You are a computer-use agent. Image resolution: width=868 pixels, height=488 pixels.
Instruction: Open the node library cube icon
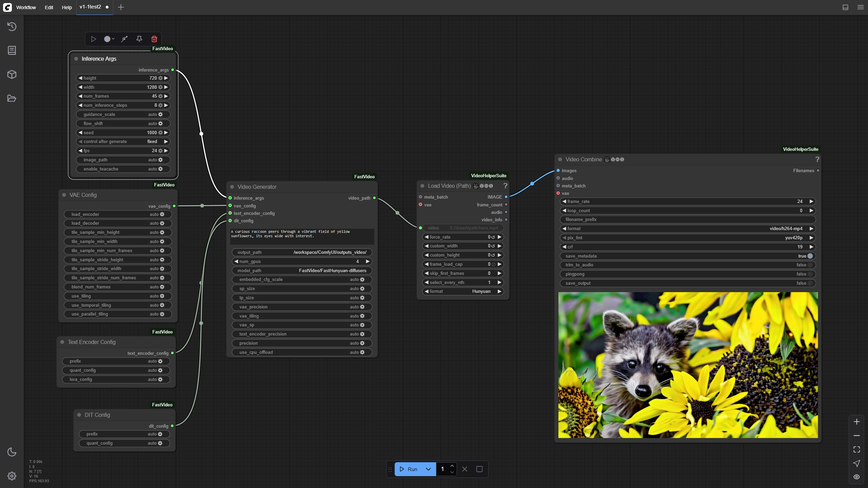pos(12,75)
